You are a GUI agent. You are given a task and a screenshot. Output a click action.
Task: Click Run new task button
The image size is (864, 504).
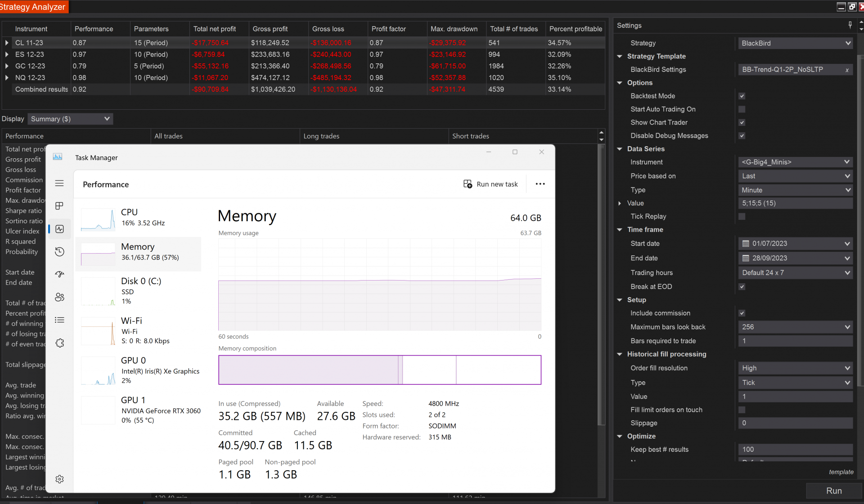click(x=490, y=184)
